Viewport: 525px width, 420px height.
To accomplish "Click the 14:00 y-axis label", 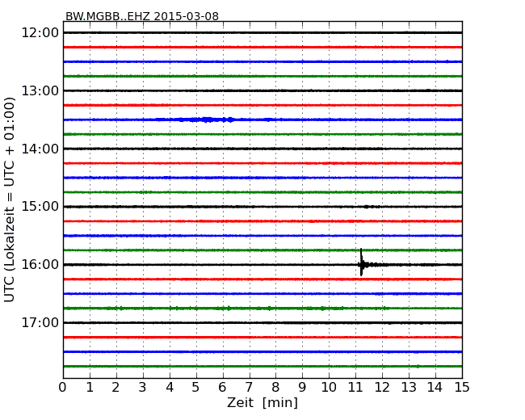I will (x=40, y=149).
